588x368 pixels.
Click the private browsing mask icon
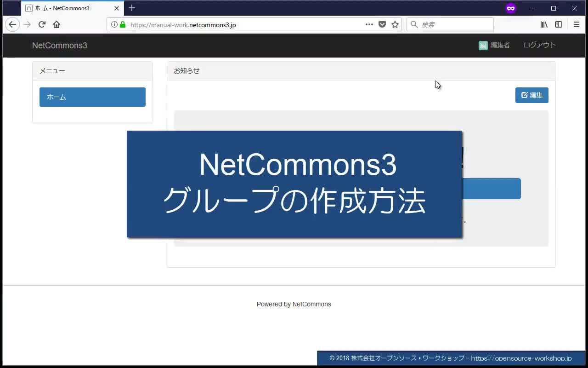click(x=511, y=8)
